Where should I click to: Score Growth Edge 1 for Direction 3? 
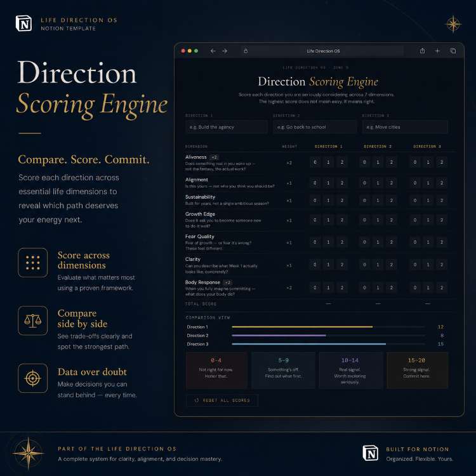pos(428,220)
